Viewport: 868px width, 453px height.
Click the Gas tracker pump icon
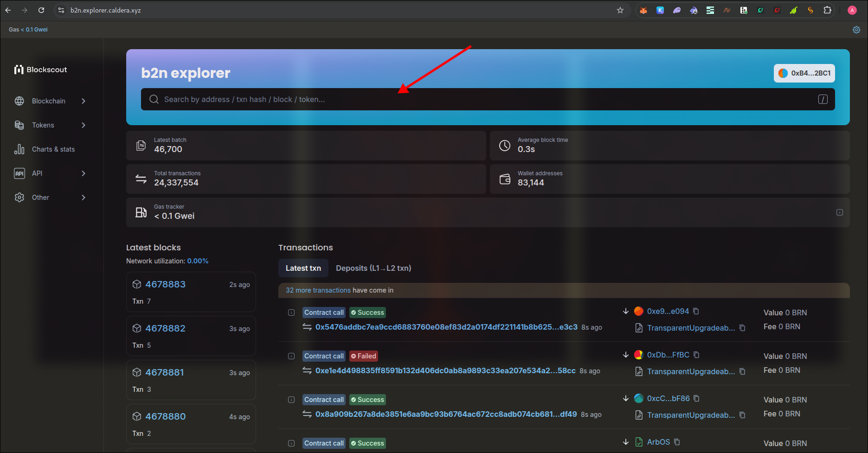pos(141,212)
